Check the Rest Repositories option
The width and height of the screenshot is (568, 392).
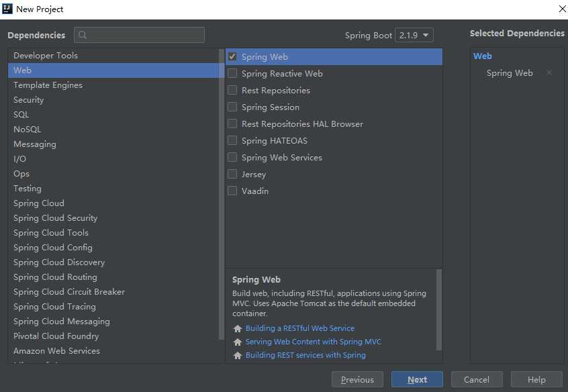[232, 90]
